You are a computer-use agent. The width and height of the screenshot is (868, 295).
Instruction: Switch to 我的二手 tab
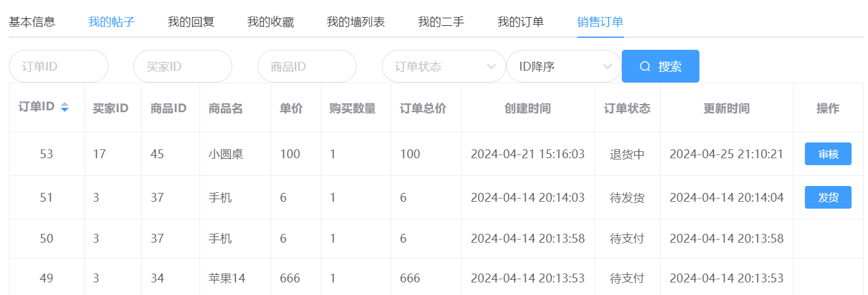tap(441, 22)
